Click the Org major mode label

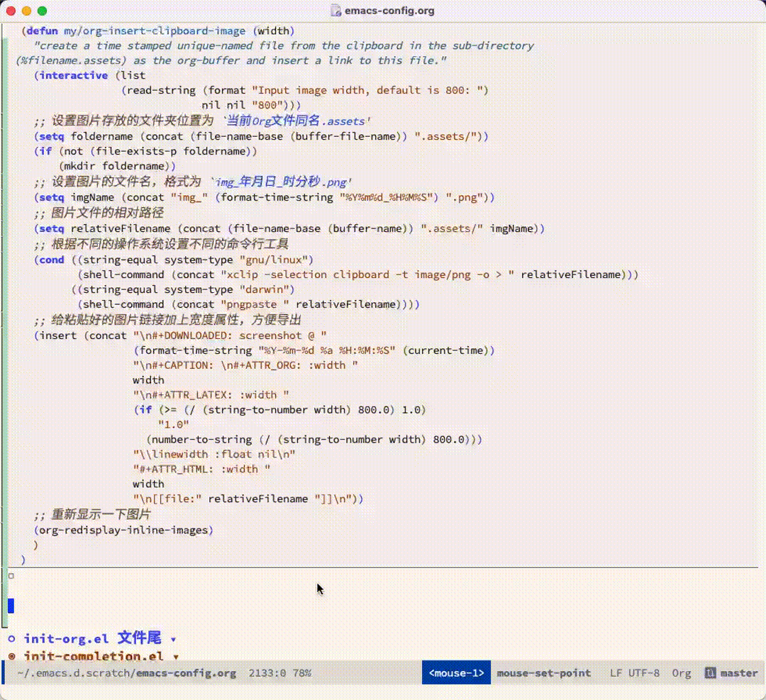681,673
